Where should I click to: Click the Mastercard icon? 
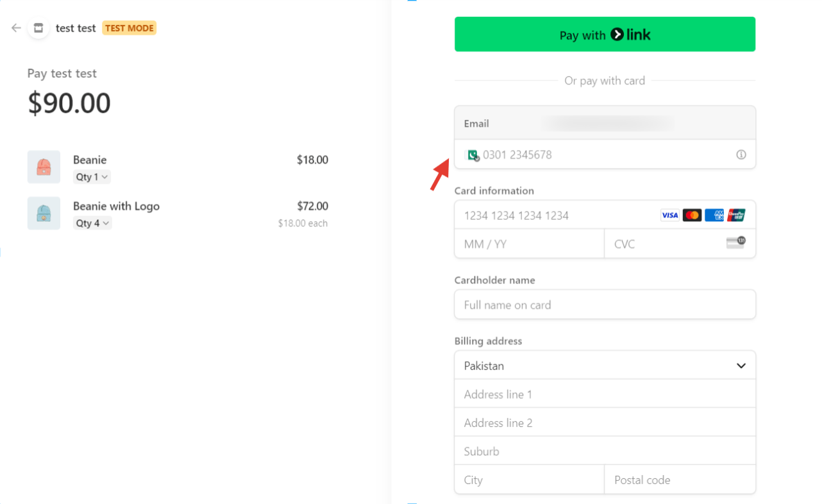coord(692,215)
